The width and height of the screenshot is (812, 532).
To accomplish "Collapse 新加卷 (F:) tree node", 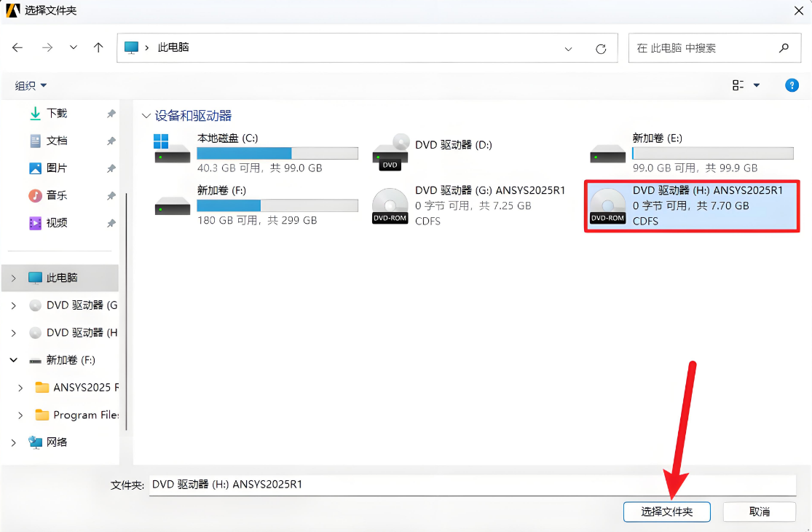I will coord(13,360).
